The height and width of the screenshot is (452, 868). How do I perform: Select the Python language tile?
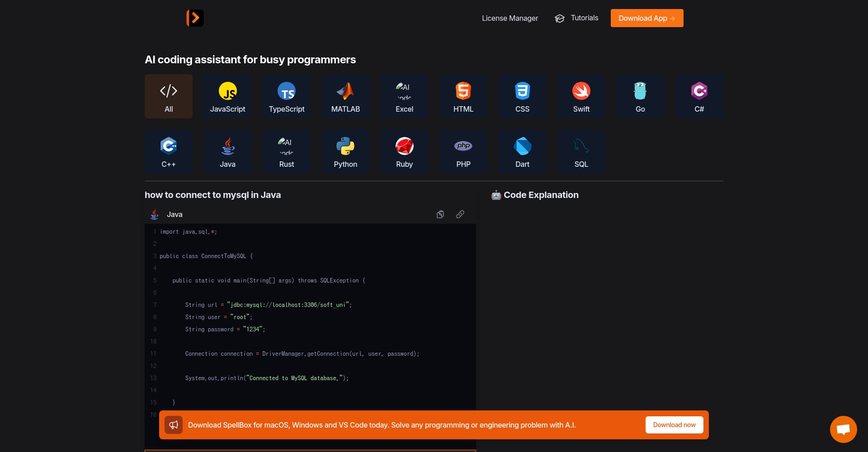click(x=345, y=152)
